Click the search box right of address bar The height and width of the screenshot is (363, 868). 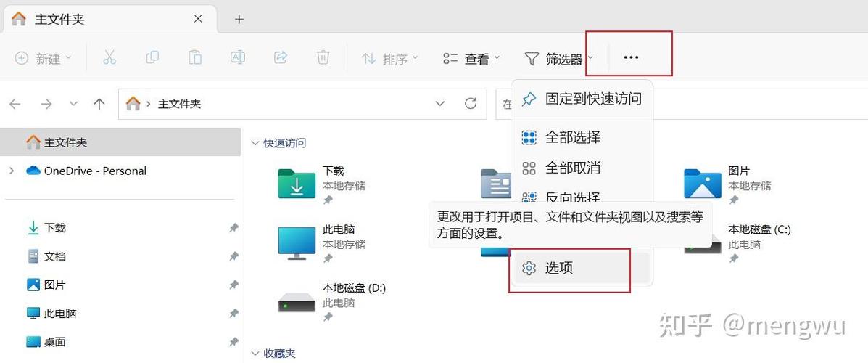[x=682, y=104]
